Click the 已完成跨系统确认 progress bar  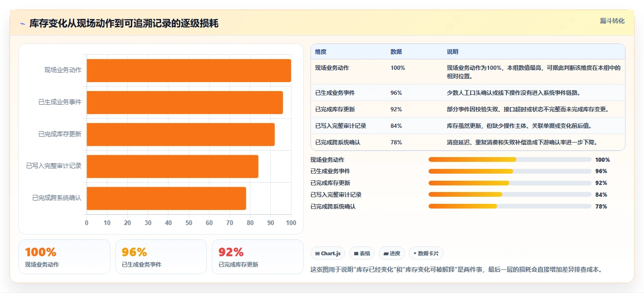tap(510, 206)
